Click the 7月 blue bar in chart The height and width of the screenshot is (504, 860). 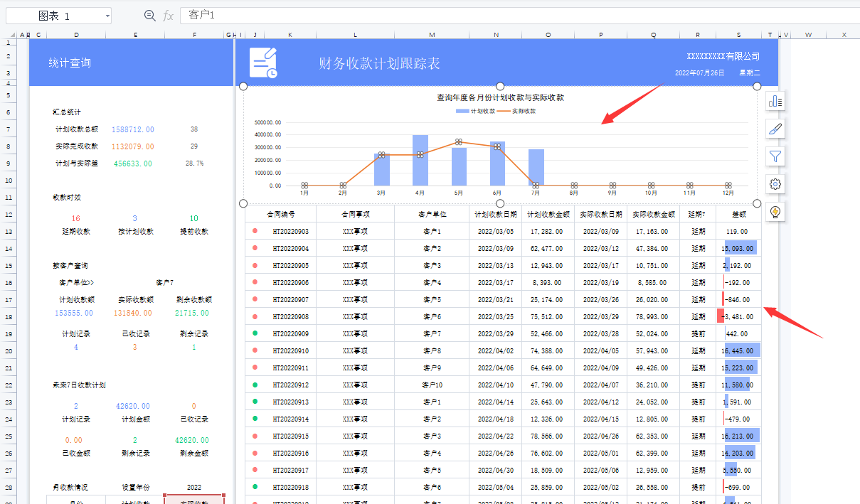[x=536, y=167]
